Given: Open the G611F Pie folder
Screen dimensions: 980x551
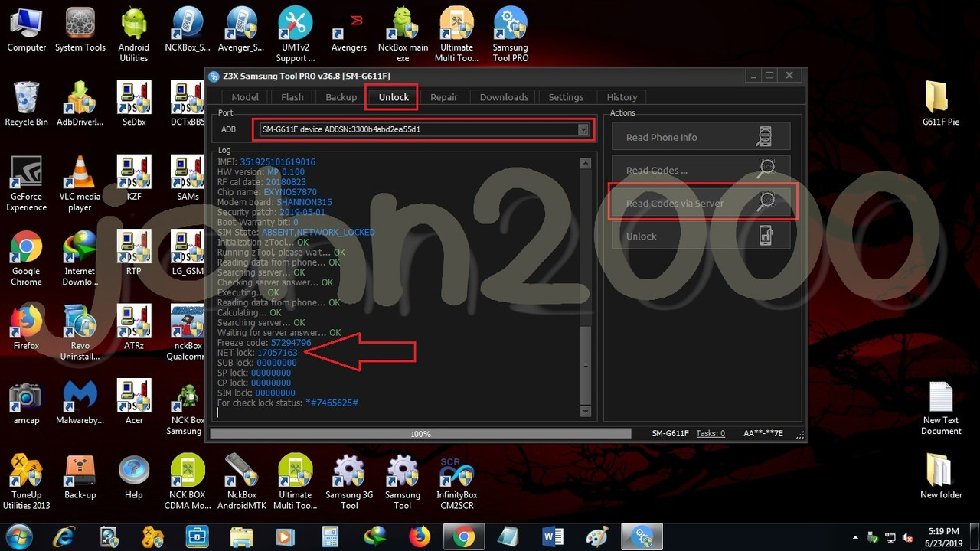Looking at the screenshot, I should [941, 104].
